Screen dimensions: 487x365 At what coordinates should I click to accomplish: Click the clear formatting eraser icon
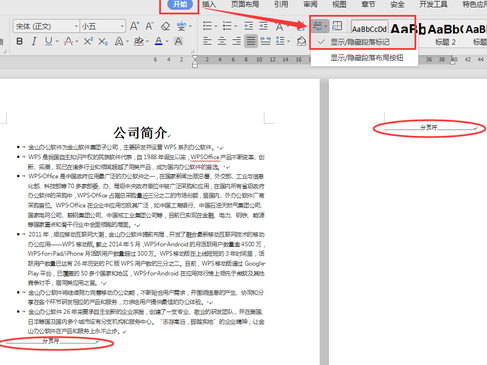point(165,26)
